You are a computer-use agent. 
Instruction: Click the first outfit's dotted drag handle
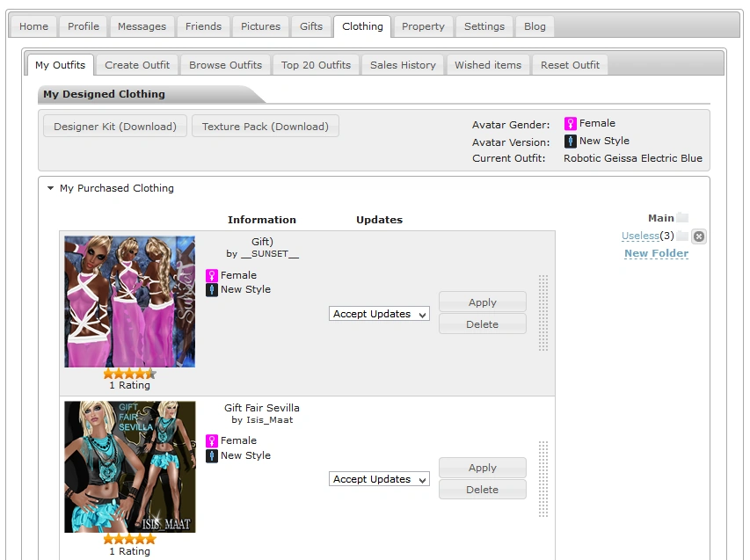tap(543, 313)
